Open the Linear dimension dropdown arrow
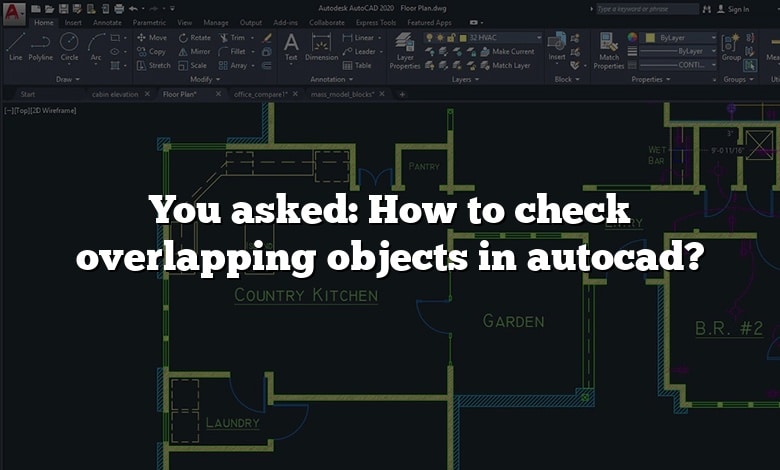The width and height of the screenshot is (780, 470). point(380,38)
